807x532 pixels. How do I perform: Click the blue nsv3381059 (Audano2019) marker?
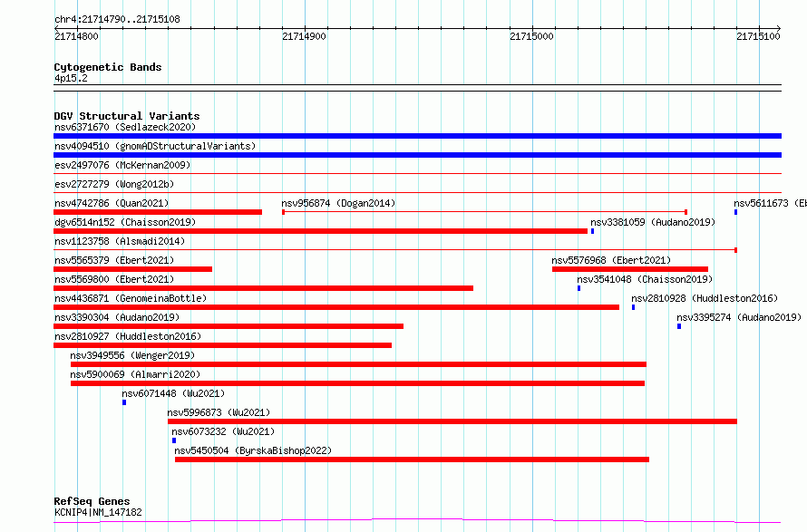point(592,231)
